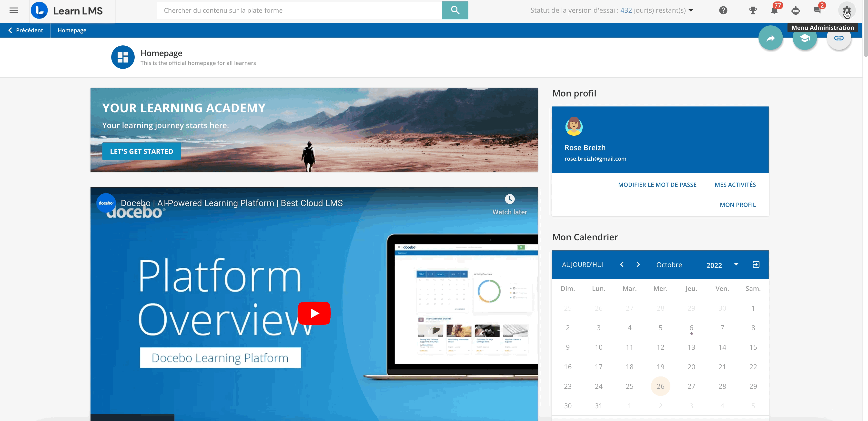Click the teal search button

click(455, 10)
